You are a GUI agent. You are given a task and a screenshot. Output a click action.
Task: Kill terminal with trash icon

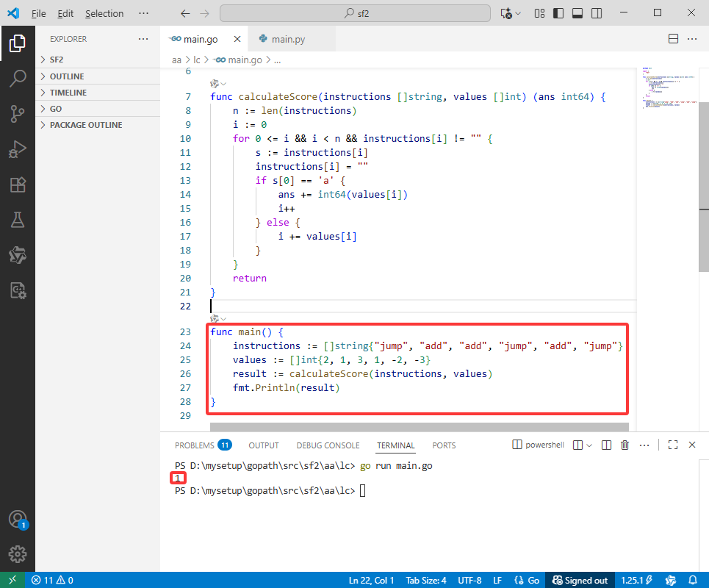(625, 445)
